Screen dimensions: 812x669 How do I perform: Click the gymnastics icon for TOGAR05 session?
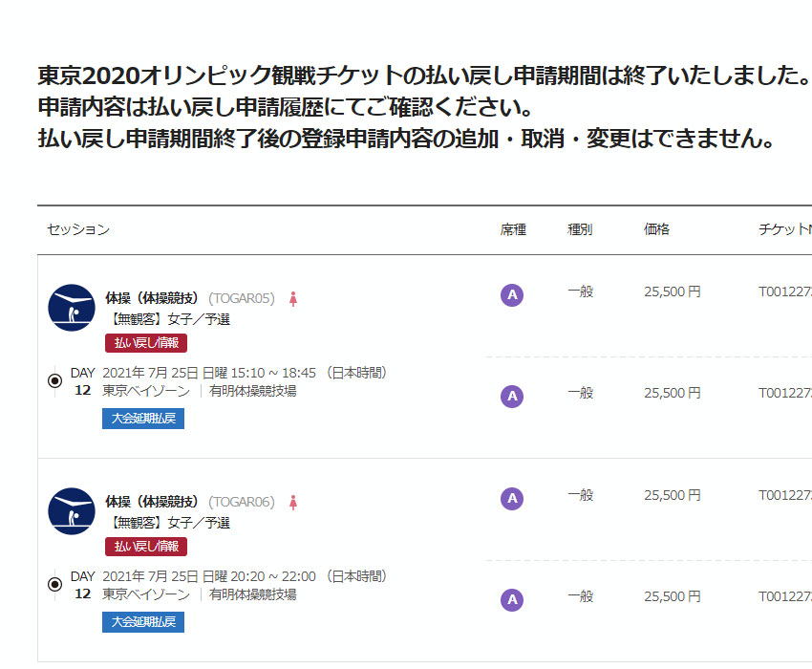72,308
